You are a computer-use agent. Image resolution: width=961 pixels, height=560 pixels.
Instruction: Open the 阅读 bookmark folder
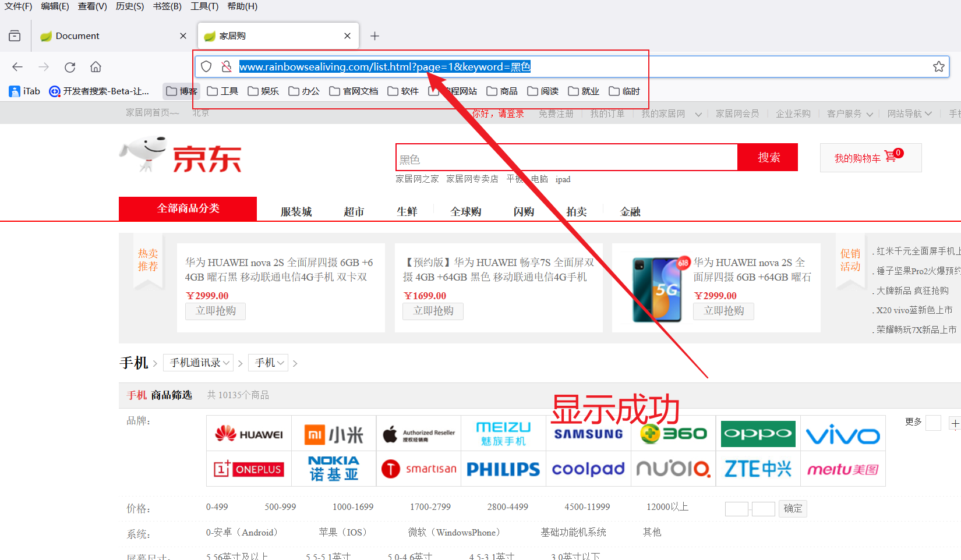[x=543, y=91]
